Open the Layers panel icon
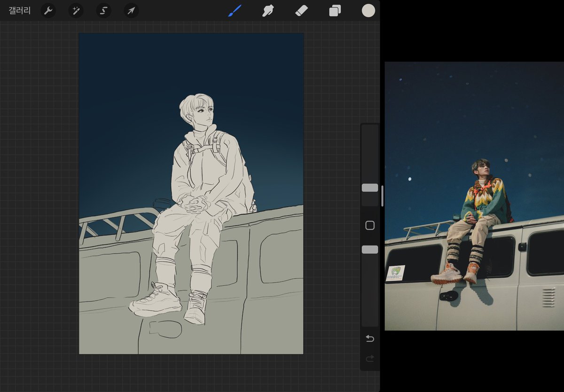Screen dimensions: 564x392 pos(335,10)
